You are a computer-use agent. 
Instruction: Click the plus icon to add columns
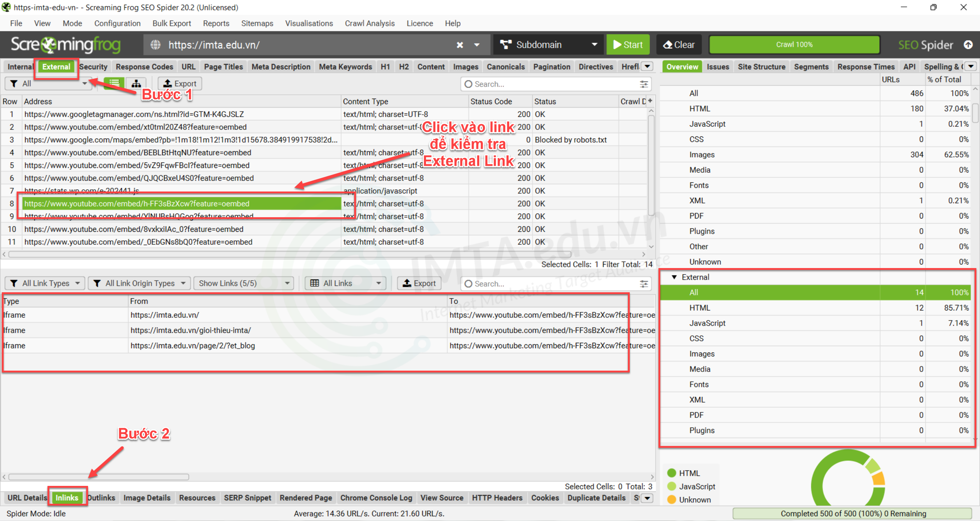650,101
